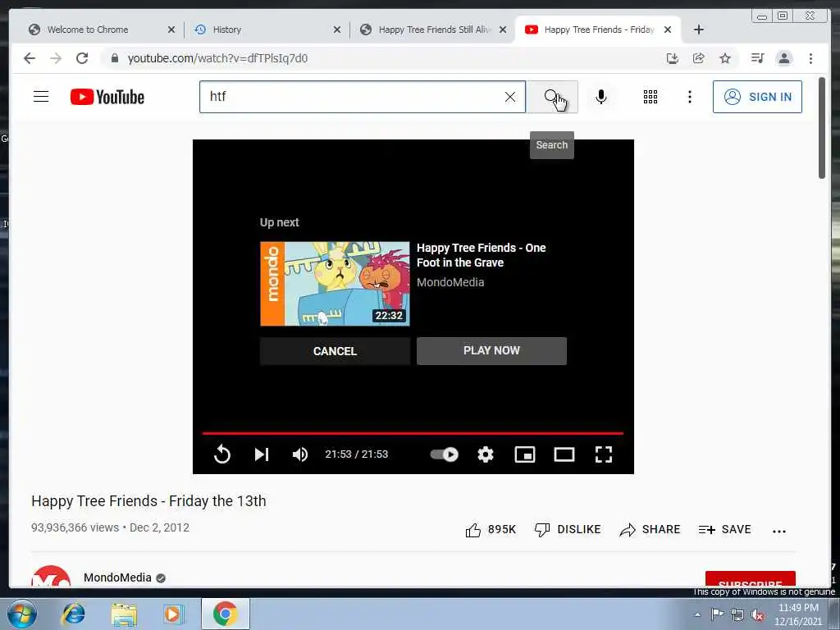Switch to theater mode
Viewport: 840px width, 630px height.
click(x=564, y=454)
